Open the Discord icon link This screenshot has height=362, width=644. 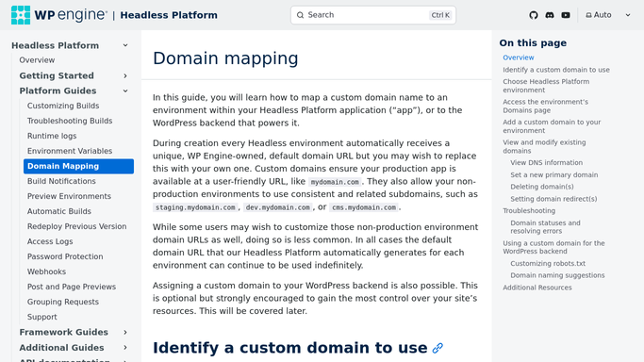550,15
